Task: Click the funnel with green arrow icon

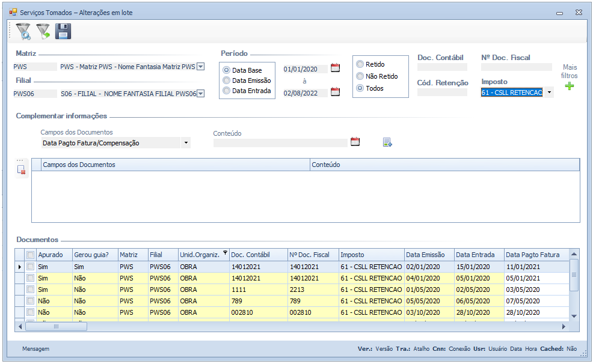Action: [43, 31]
